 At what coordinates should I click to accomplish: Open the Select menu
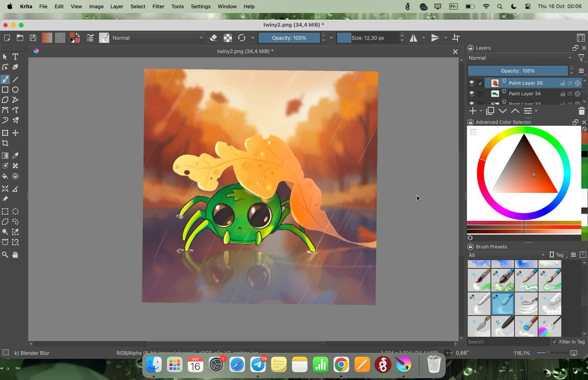[138, 6]
